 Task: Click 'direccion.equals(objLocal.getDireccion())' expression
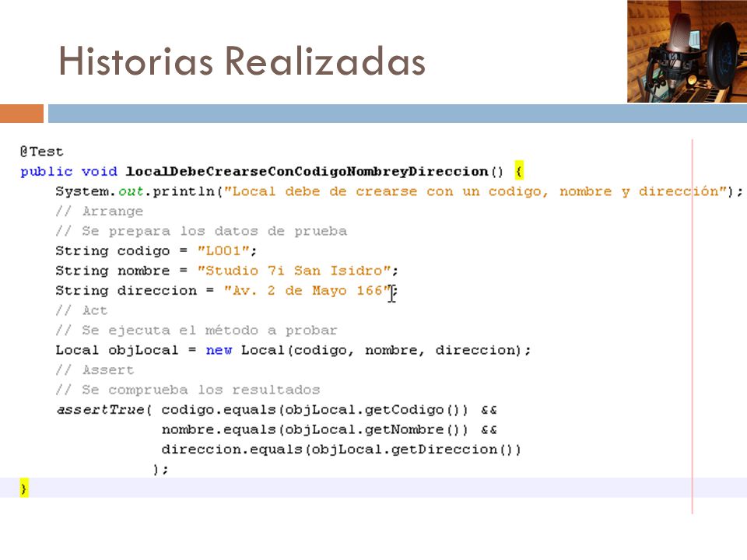[341, 450]
